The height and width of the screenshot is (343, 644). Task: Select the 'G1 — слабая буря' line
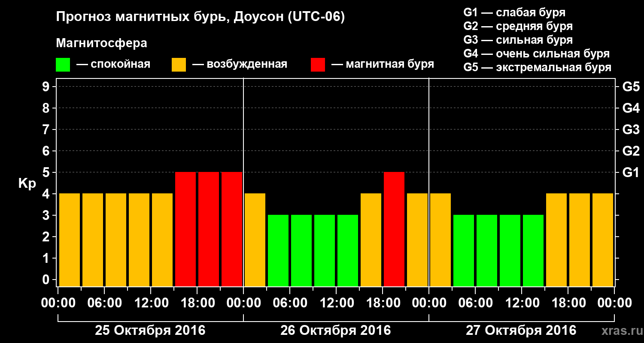(514, 12)
